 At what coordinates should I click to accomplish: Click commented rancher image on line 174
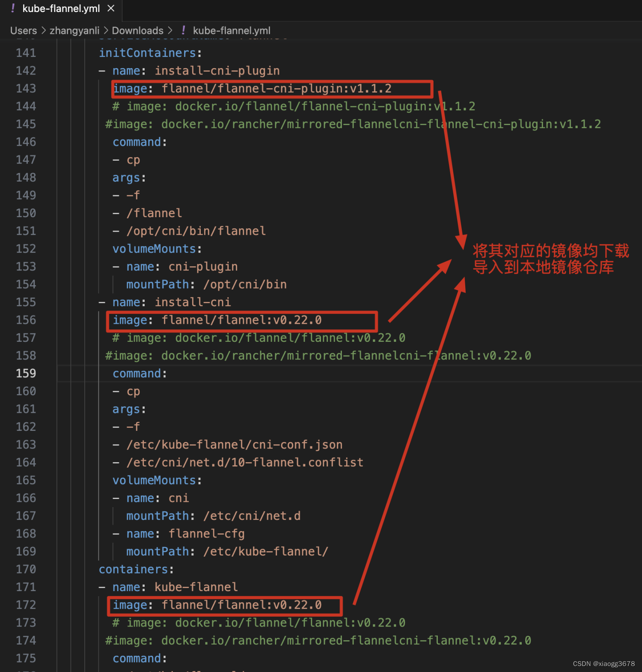tap(318, 641)
